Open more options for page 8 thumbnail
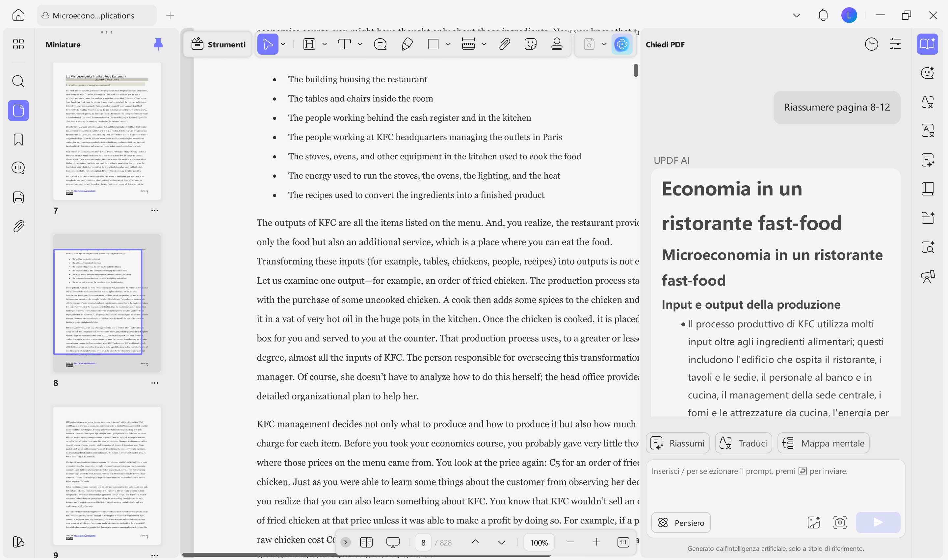This screenshot has height=560, width=948. point(154,383)
